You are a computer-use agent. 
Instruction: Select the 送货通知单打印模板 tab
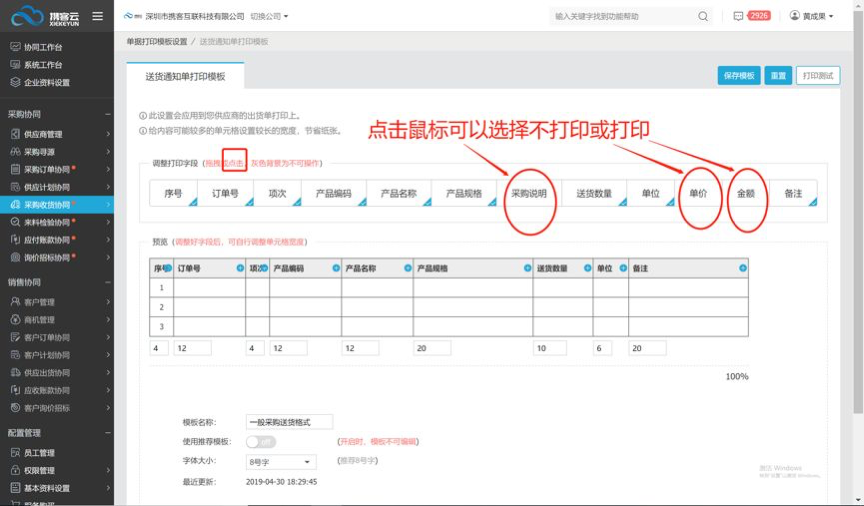[x=185, y=76]
